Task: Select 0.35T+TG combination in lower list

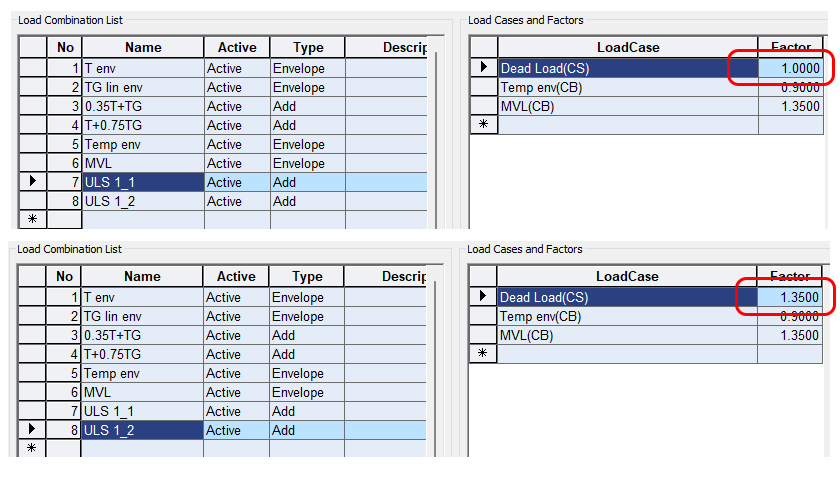Action: coord(142,335)
